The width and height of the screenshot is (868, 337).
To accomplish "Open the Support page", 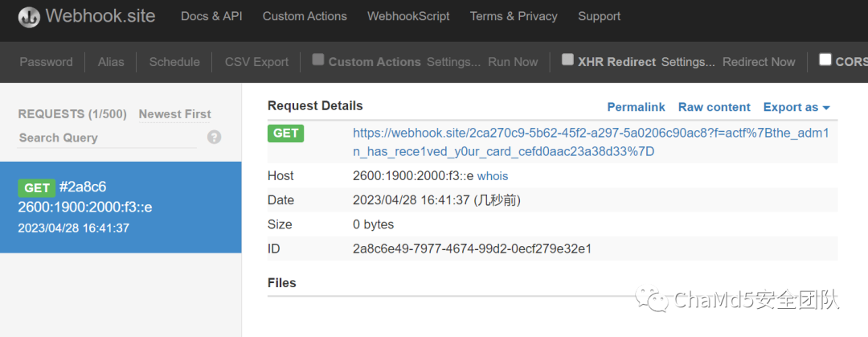I will pyautogui.click(x=600, y=17).
